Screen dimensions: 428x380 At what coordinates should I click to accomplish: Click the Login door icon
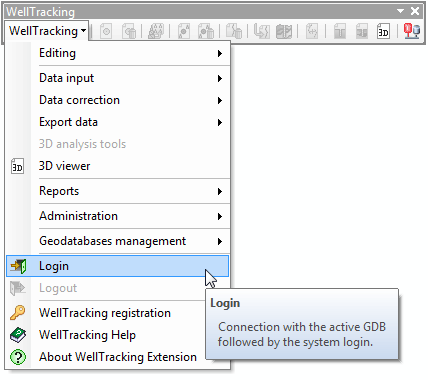18,266
